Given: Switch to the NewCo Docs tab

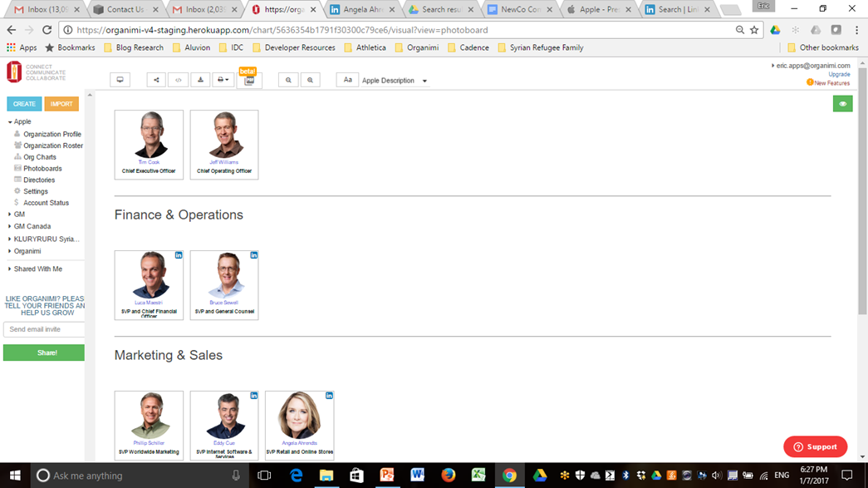Looking at the screenshot, I should click(520, 9).
